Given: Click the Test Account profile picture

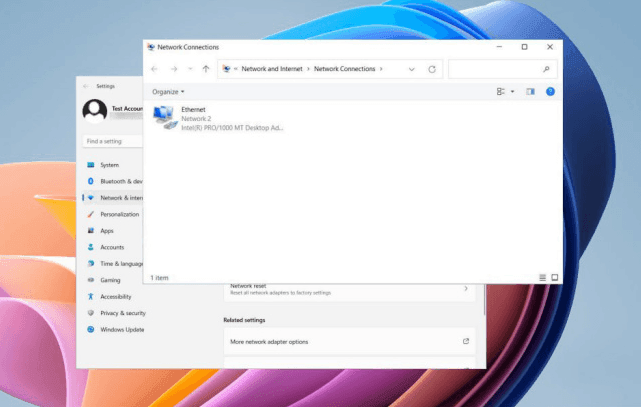Looking at the screenshot, I should coord(94,111).
